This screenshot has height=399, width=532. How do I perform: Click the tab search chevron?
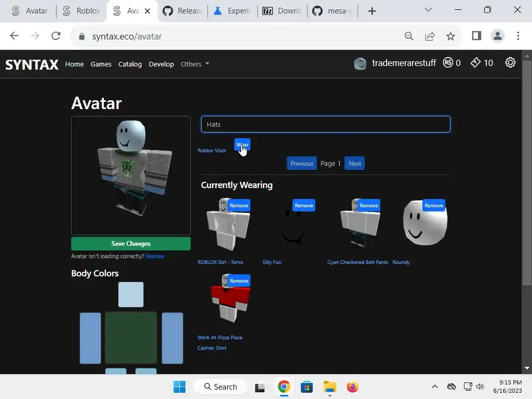428,9
